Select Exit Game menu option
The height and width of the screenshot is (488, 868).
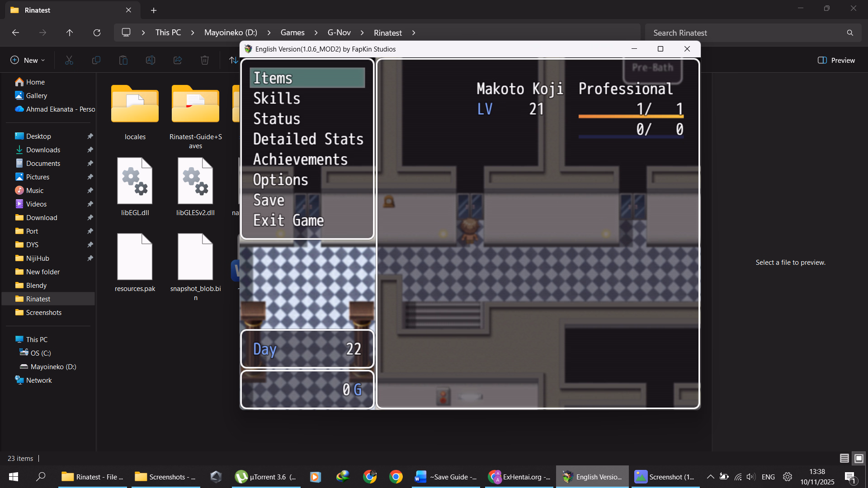[x=288, y=220]
